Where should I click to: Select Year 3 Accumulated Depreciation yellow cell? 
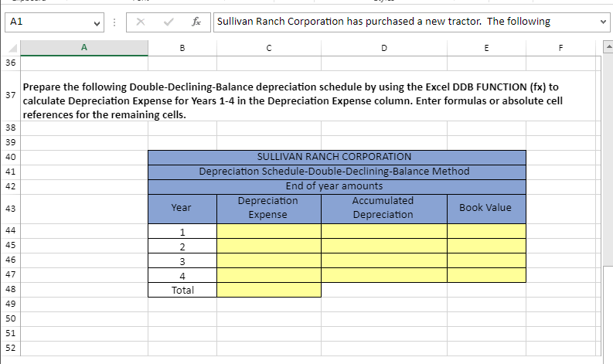(384, 260)
